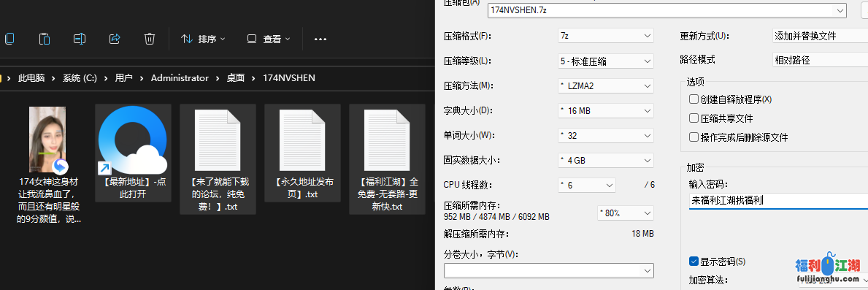Uncheck the 显示密码 checkbox

point(694,262)
